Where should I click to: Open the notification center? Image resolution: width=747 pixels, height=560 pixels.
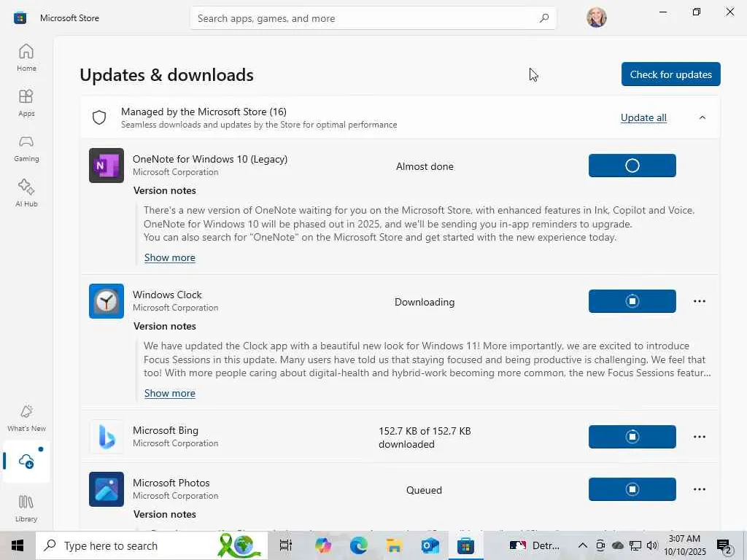point(724,545)
